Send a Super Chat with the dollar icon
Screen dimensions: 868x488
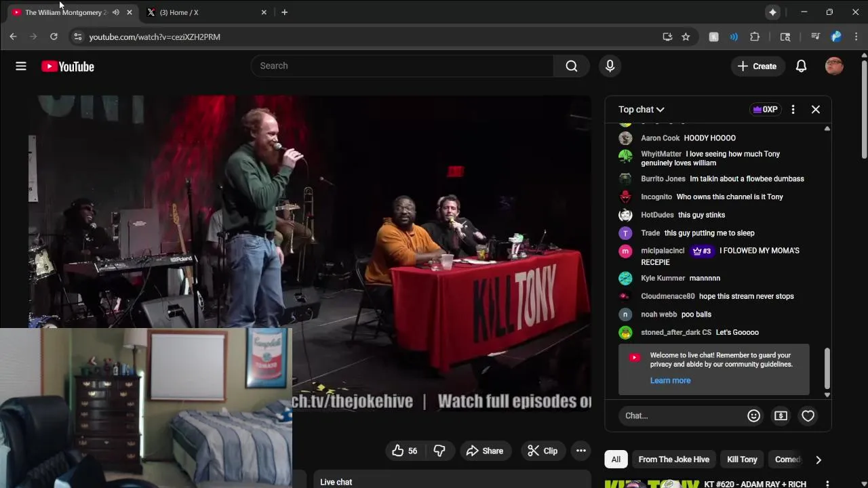point(781,415)
